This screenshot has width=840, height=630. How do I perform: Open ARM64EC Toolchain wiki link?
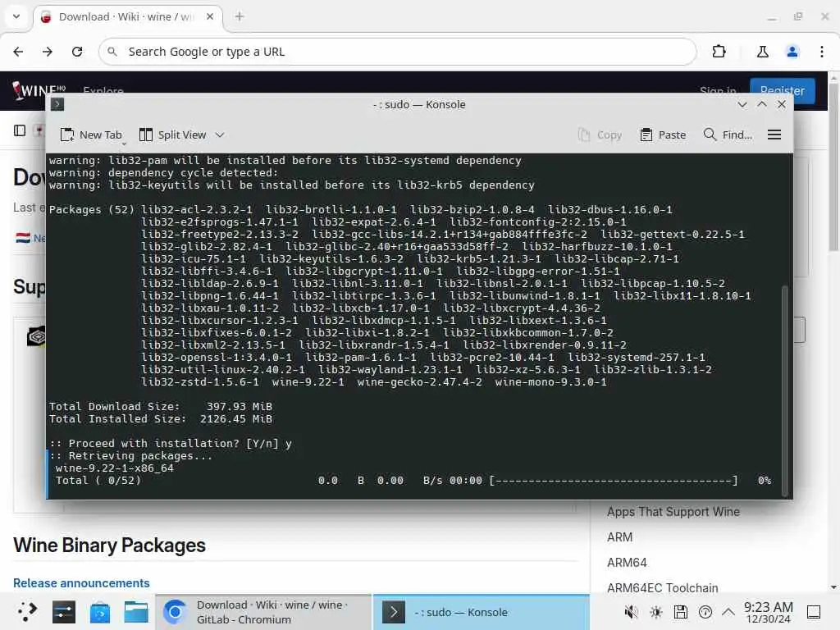click(663, 587)
